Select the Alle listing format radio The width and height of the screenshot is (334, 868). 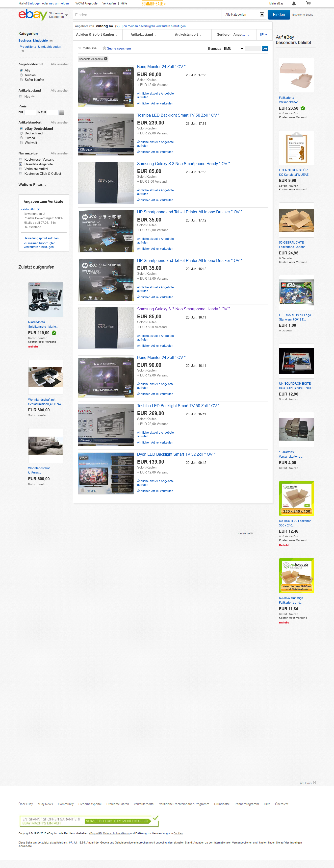click(21, 71)
